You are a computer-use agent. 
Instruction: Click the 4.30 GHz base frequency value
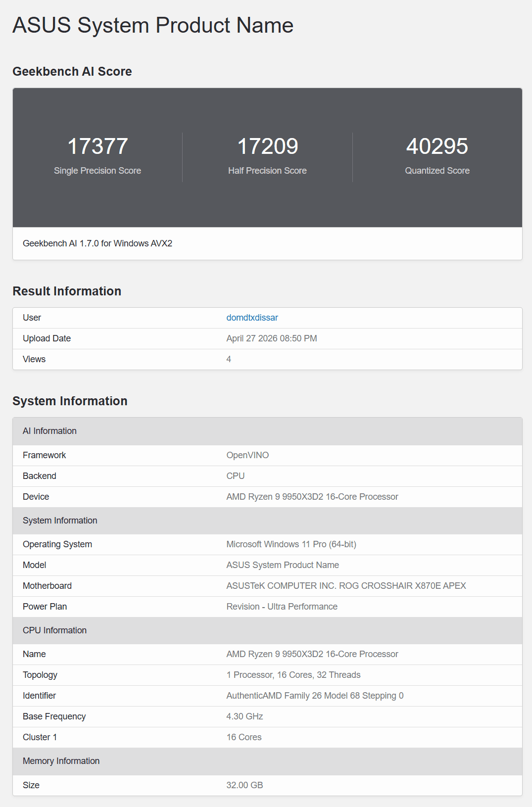click(x=245, y=716)
